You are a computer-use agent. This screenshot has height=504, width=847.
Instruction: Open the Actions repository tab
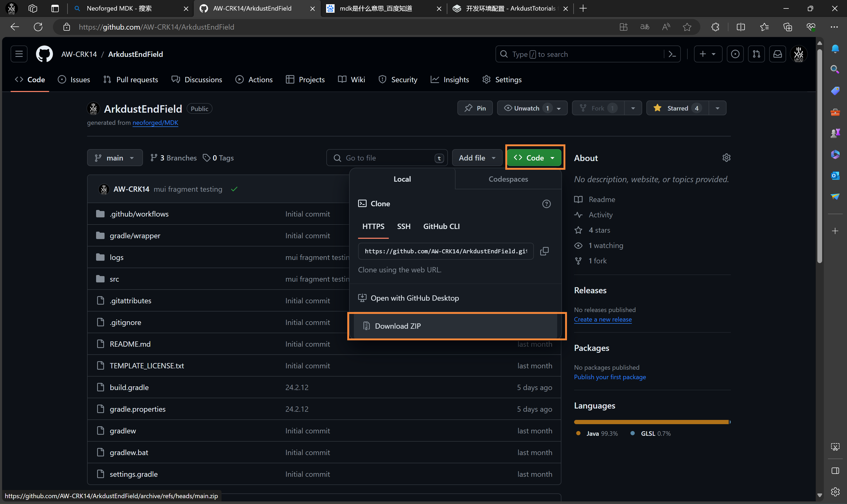click(254, 80)
